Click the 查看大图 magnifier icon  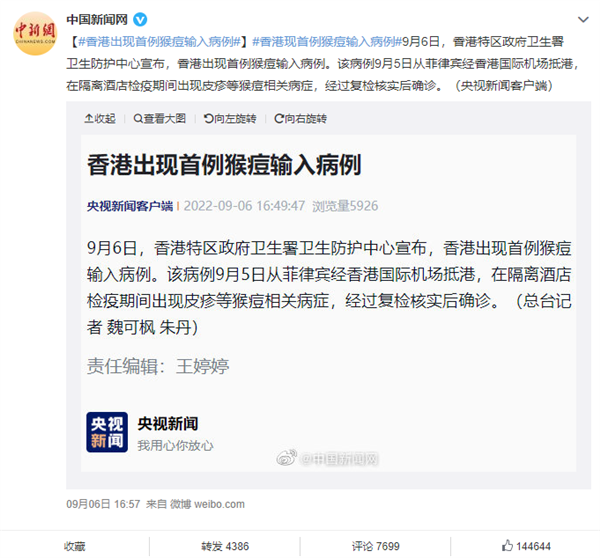tap(138, 119)
